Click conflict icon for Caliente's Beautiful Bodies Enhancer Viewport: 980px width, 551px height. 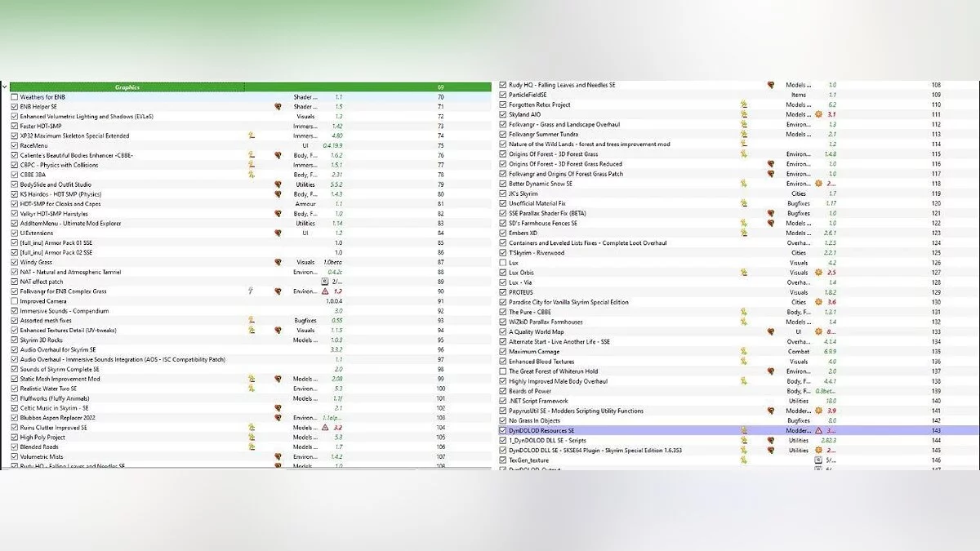(x=252, y=155)
